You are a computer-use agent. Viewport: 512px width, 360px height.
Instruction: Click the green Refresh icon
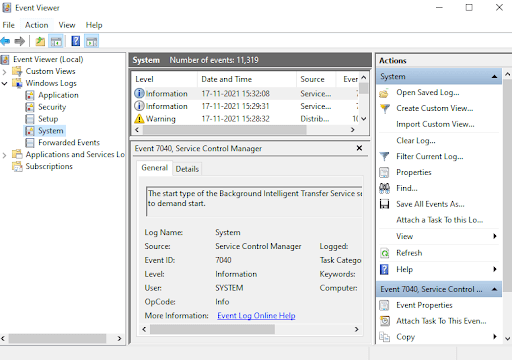[384, 253]
